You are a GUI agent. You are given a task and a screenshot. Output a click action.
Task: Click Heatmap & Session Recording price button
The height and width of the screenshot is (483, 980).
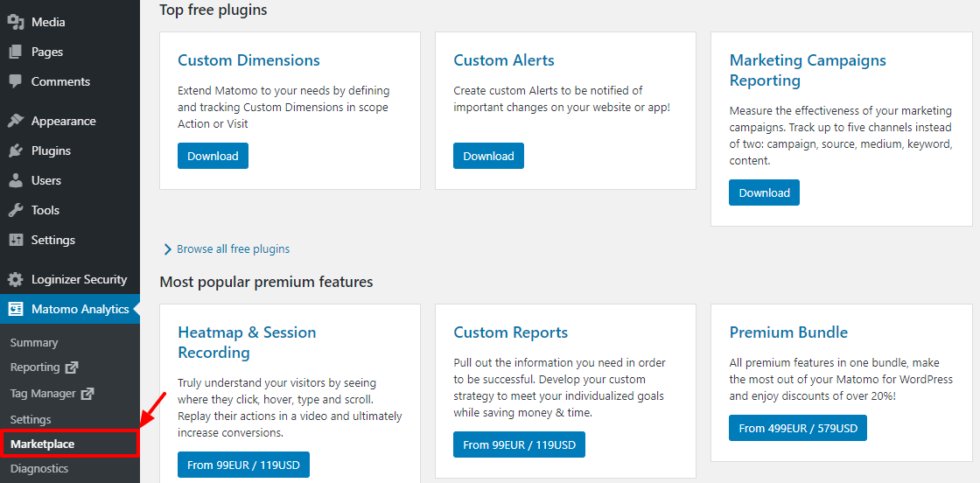[x=244, y=465]
